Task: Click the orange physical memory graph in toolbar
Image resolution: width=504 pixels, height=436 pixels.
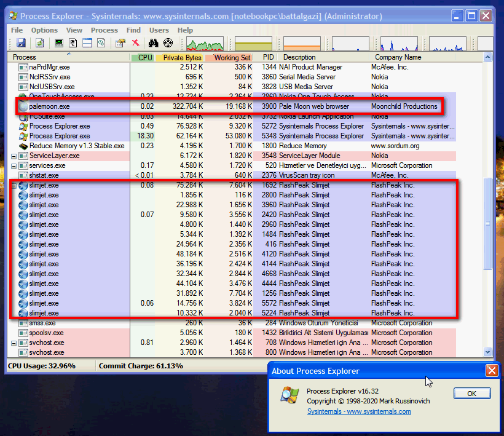Action: click(302, 44)
